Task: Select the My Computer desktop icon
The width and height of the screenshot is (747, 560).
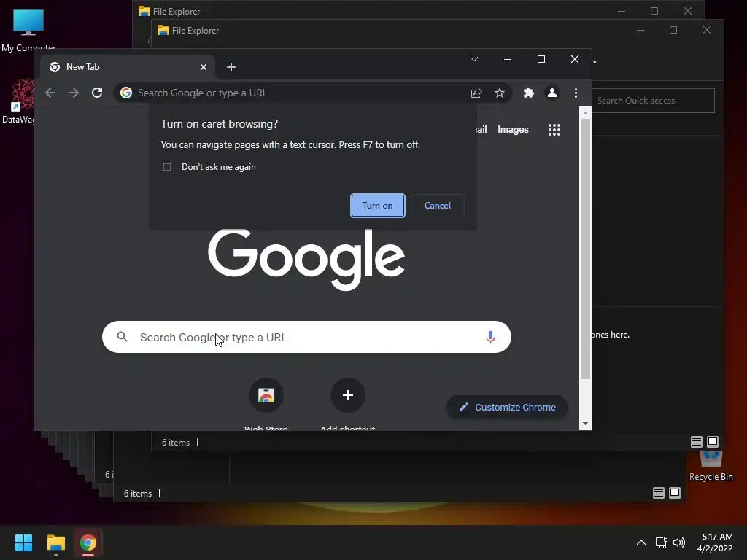Action: click(28, 29)
